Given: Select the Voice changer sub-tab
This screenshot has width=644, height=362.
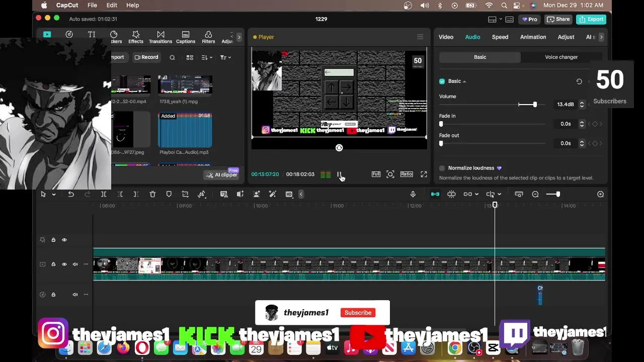Looking at the screenshot, I should tap(561, 57).
